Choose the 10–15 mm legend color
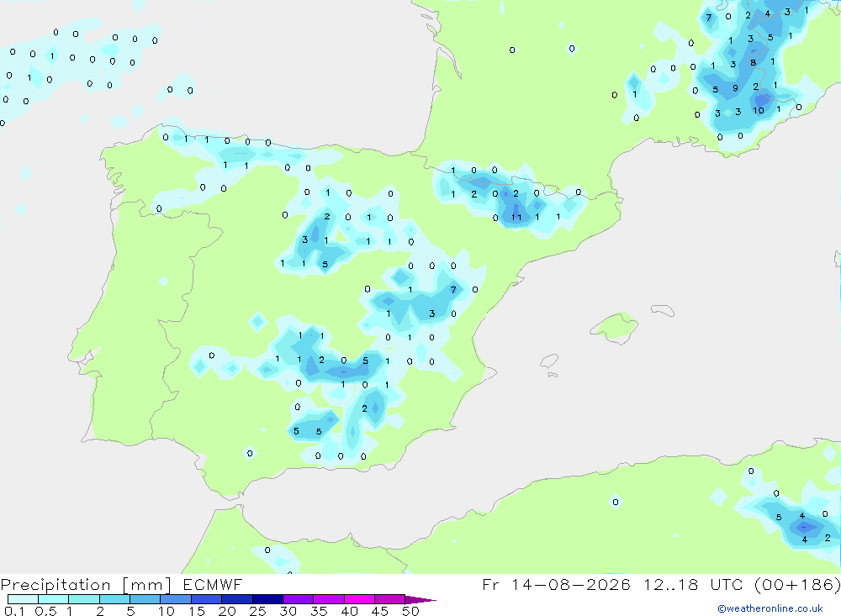The image size is (841, 616). (176, 599)
